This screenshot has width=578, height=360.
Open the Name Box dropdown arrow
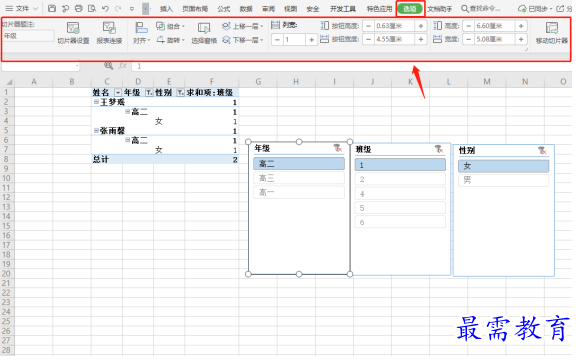[77, 66]
